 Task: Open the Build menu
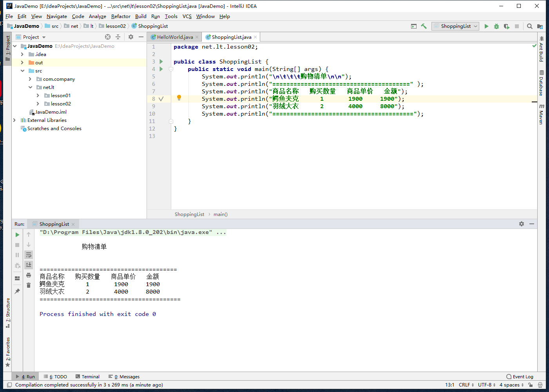point(141,16)
